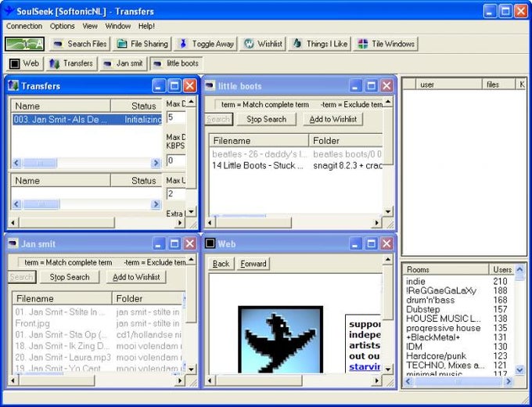Click the KBPS field showing 0
The height and width of the screenshot is (407, 532).
[176, 160]
